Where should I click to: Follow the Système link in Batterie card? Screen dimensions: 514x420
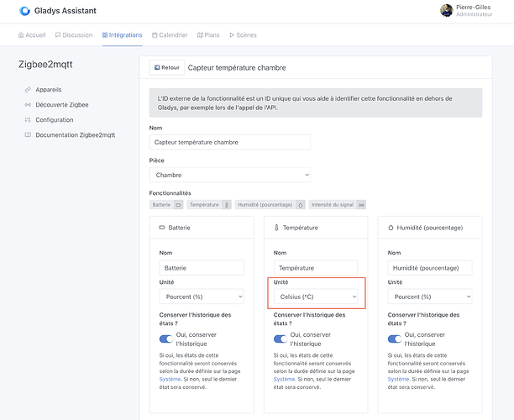tap(170, 379)
